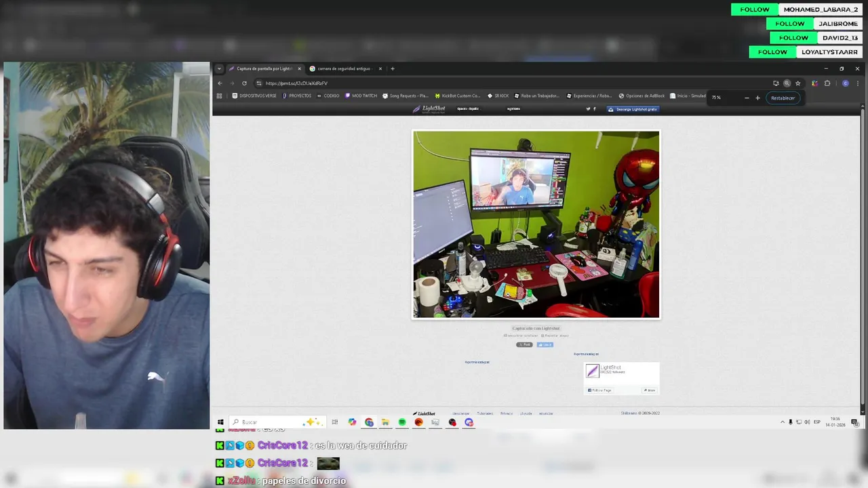Screen dimensions: 868x488
Task: Open the volume control in system tray
Action: tap(807, 422)
